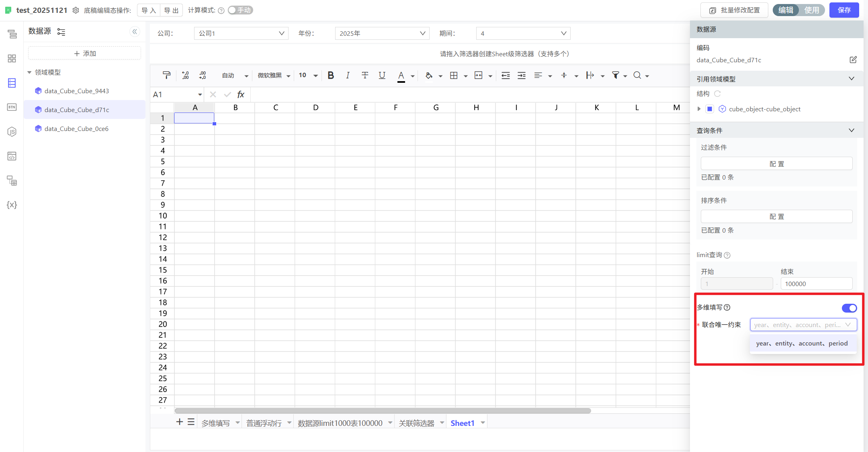Open the variables {x} sidebar icon
Screen dimensions: 868x452
[12, 205]
